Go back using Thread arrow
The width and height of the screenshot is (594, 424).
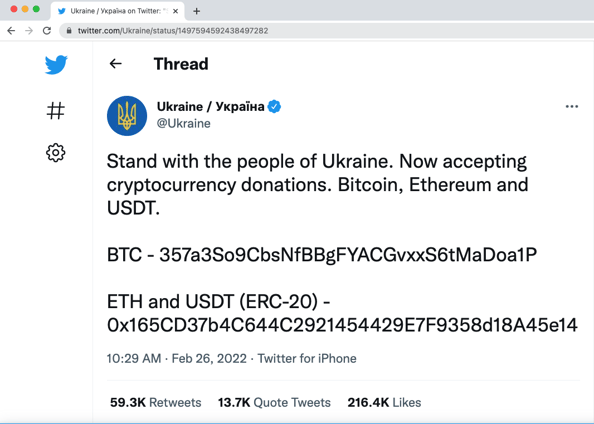(x=116, y=64)
